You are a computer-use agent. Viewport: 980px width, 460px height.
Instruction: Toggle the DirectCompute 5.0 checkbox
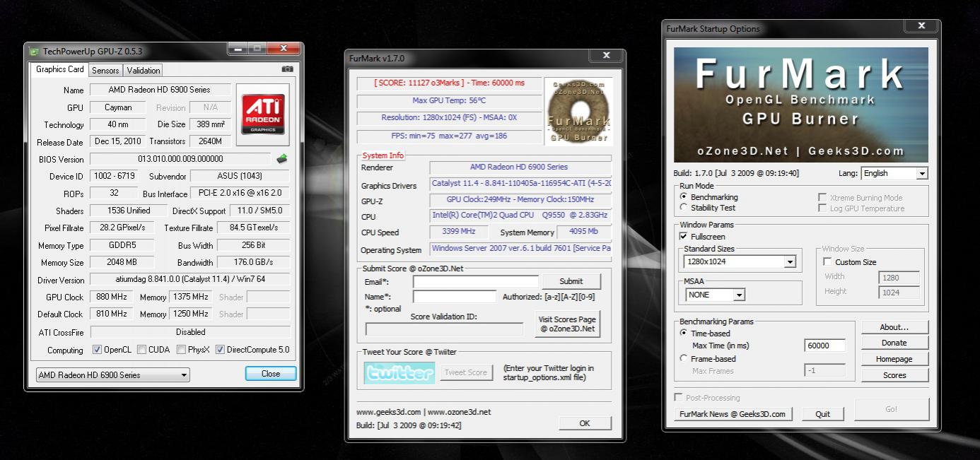point(221,350)
